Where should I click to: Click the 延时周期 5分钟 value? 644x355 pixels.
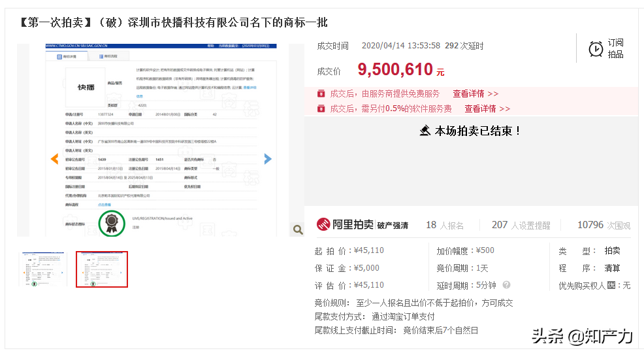pyautogui.click(x=486, y=285)
